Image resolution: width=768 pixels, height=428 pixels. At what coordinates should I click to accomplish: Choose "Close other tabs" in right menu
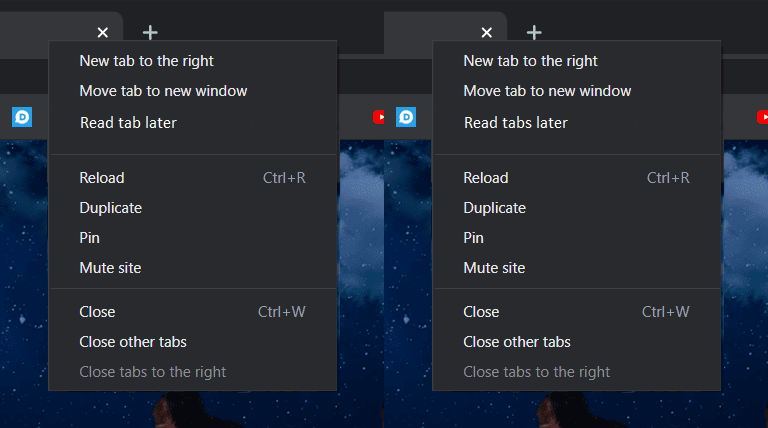tap(577, 342)
